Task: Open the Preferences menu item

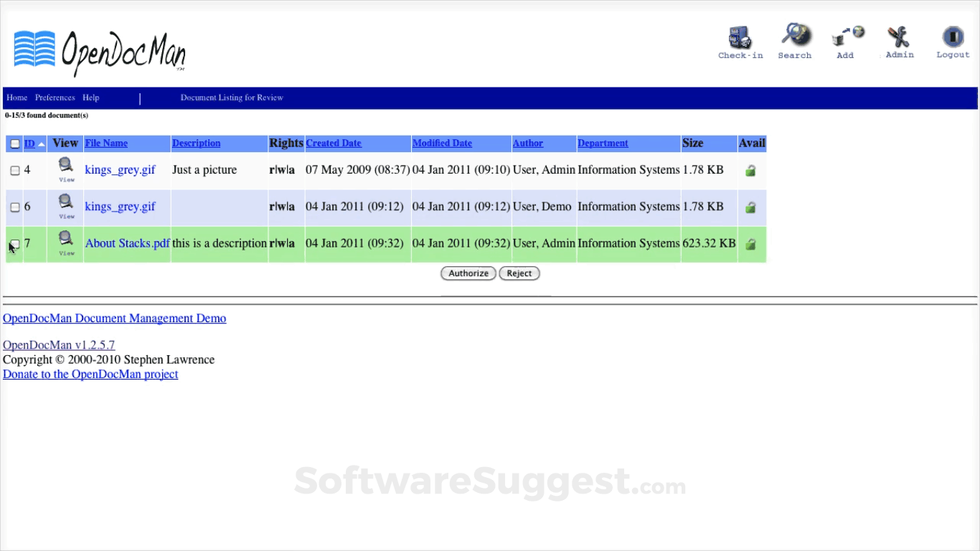Action: coord(55,98)
